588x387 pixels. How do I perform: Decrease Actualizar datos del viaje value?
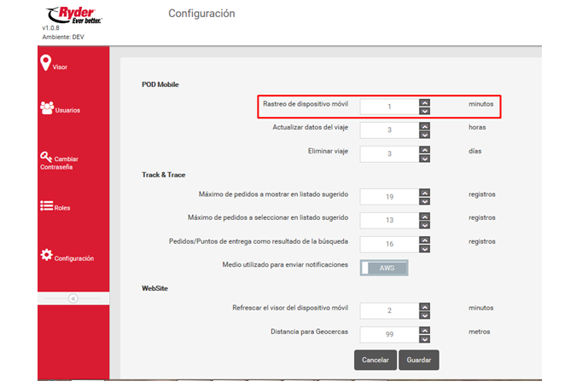tap(424, 135)
